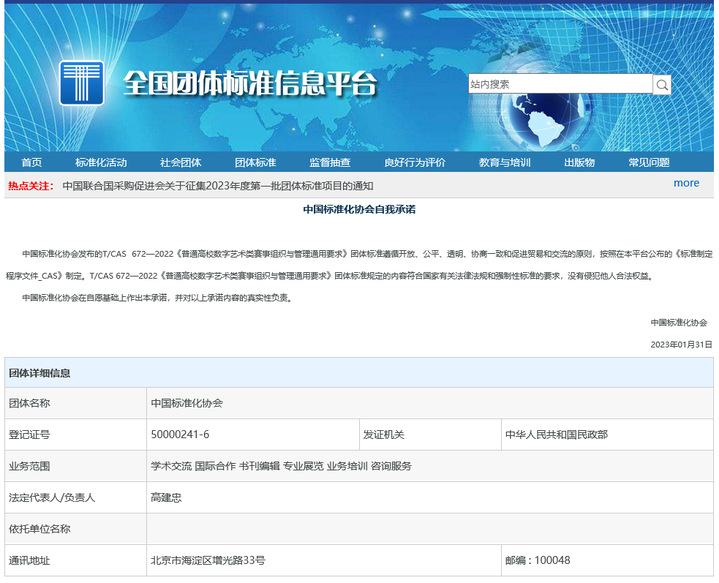Click the 全国团体标准信息平台 site title
Screen dimensions: 719x583
coord(250,85)
